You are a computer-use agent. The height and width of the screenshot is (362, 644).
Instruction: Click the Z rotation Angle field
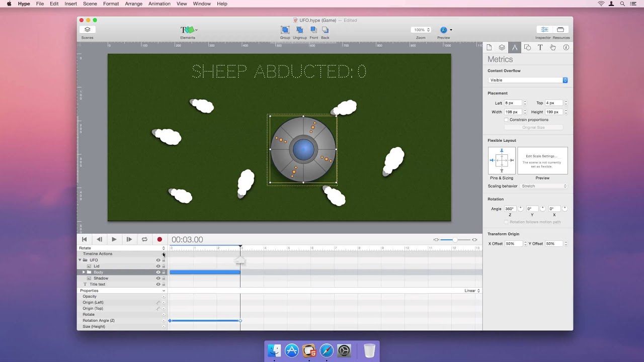pyautogui.click(x=510, y=209)
